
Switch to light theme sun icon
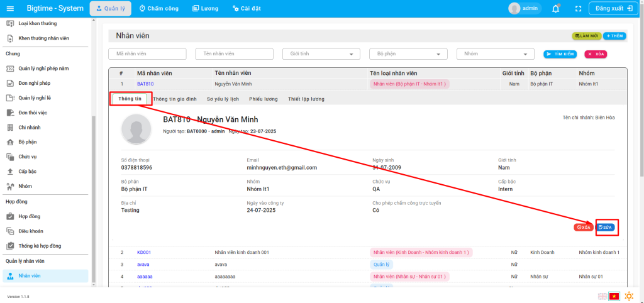coord(628,296)
